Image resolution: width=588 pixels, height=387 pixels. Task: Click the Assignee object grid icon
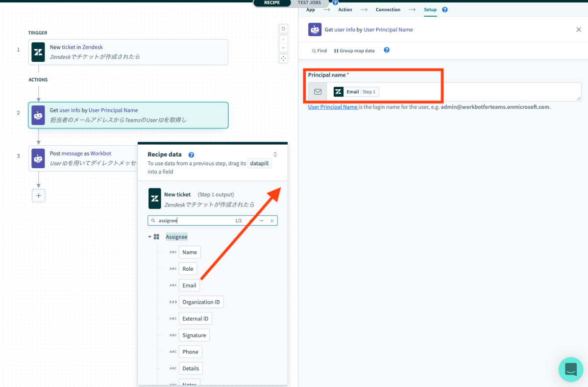[157, 237]
